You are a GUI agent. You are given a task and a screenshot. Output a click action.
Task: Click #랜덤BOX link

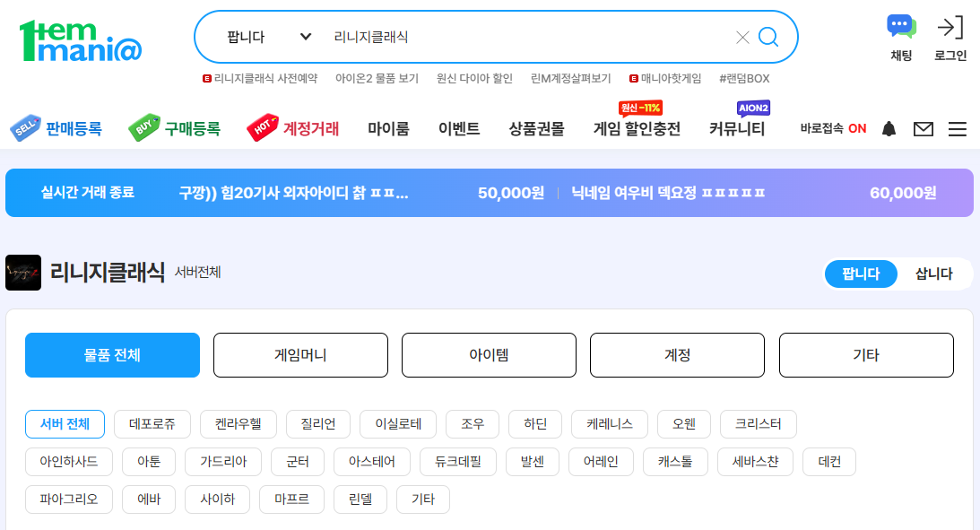744,78
